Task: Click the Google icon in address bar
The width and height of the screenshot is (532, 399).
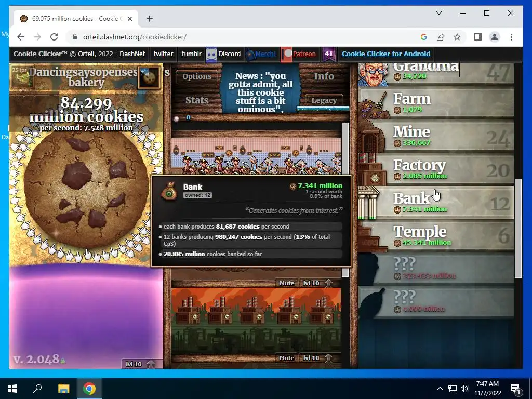Action: (x=424, y=37)
